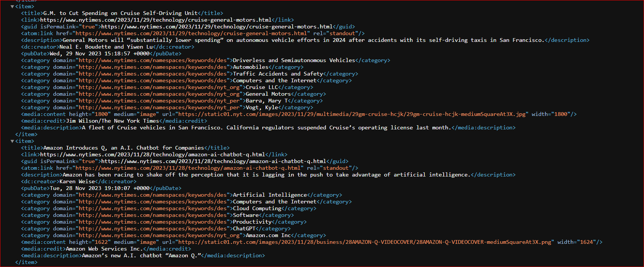644x267 pixels.
Task: Click category 'Vogt, Kyle'
Action: 262,107
